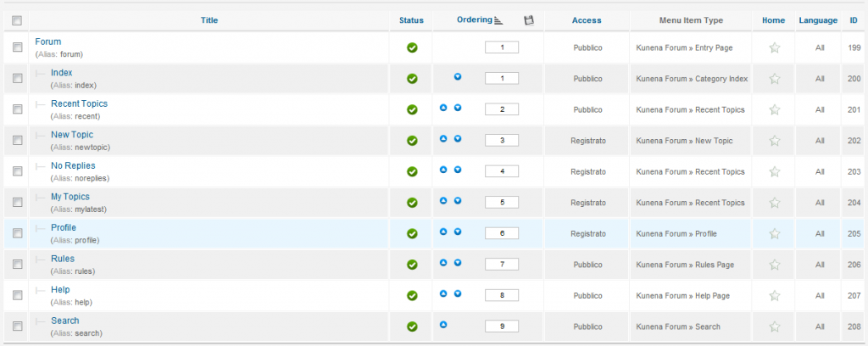Click the move up arrow for Search
868x346 pixels.
(443, 325)
